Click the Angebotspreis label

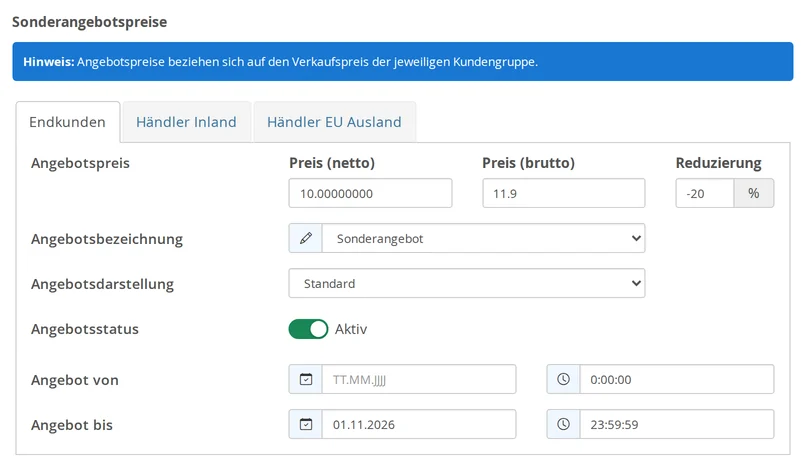tap(80, 163)
